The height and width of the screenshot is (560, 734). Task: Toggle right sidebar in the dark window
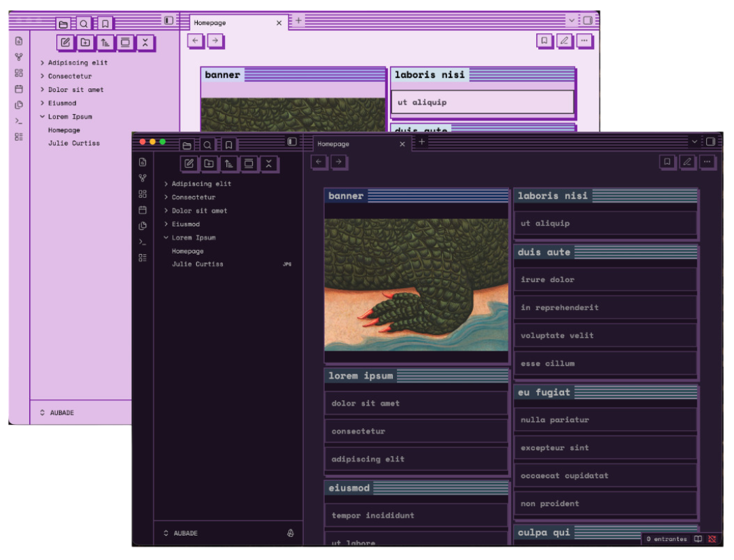pyautogui.click(x=711, y=141)
